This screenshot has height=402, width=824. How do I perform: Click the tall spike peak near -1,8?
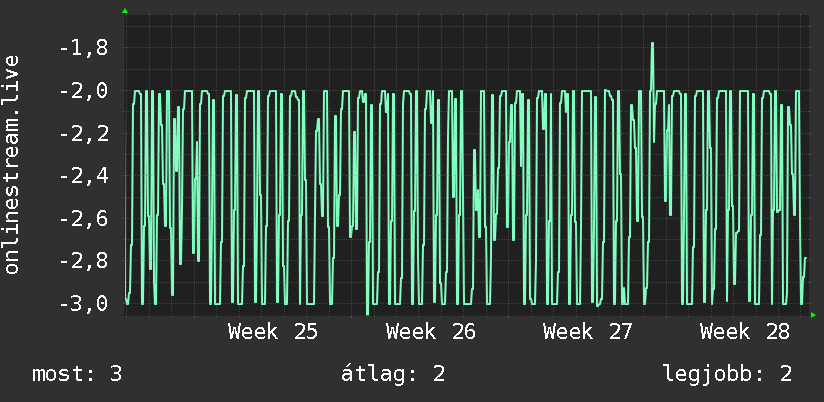point(652,44)
